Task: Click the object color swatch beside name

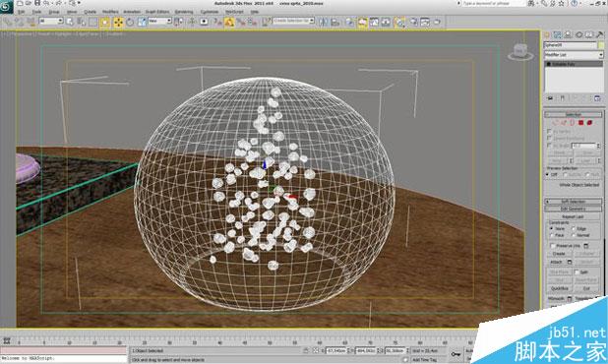Action: pos(601,45)
